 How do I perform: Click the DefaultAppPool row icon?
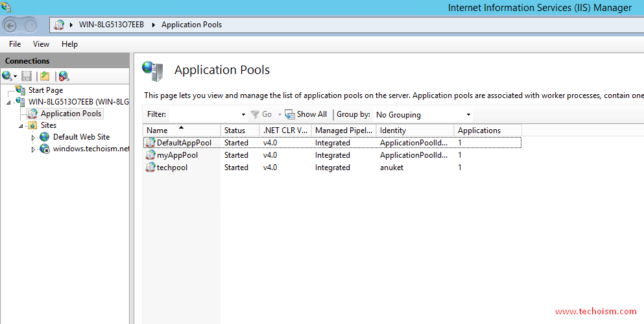point(150,143)
